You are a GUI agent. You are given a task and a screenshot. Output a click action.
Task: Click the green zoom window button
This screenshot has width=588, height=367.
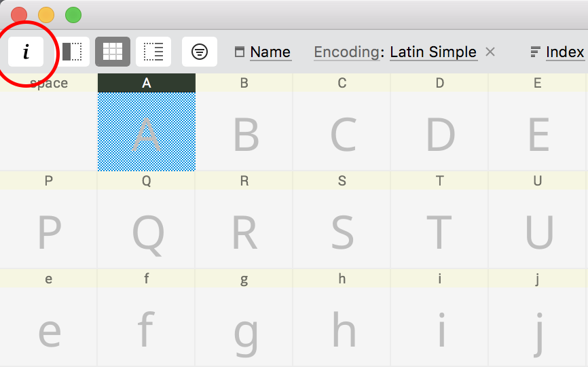coord(73,14)
